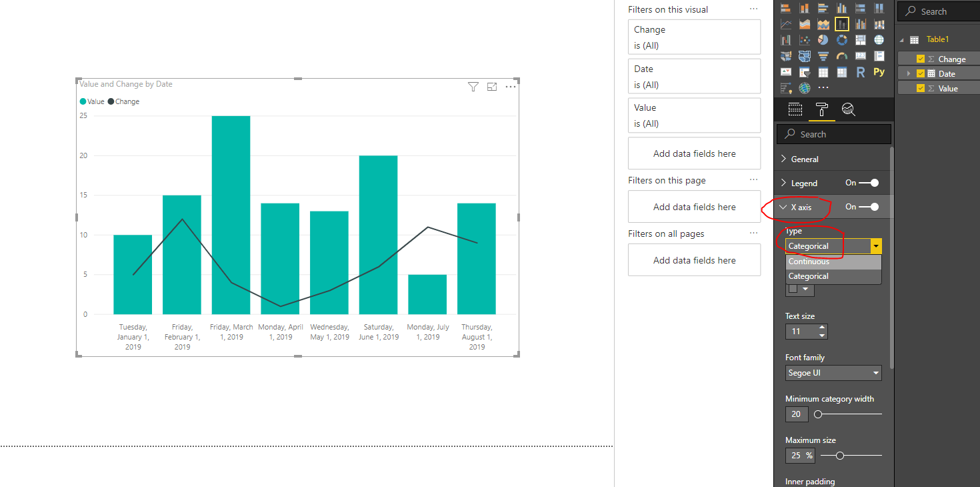The width and height of the screenshot is (980, 487).
Task: Click the Minimum category width value box
Action: [797, 414]
